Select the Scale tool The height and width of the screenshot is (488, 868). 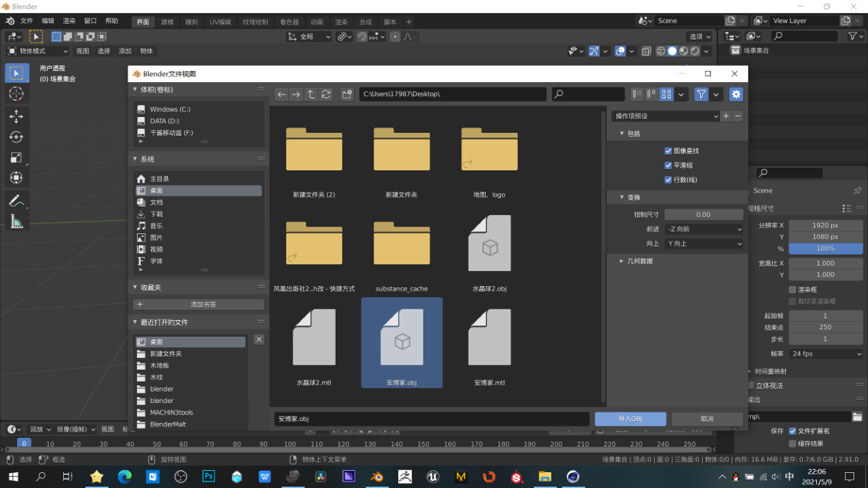(x=16, y=157)
